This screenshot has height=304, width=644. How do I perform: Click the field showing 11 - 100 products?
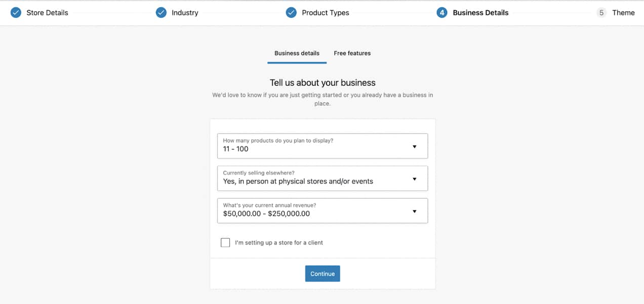[x=323, y=145]
